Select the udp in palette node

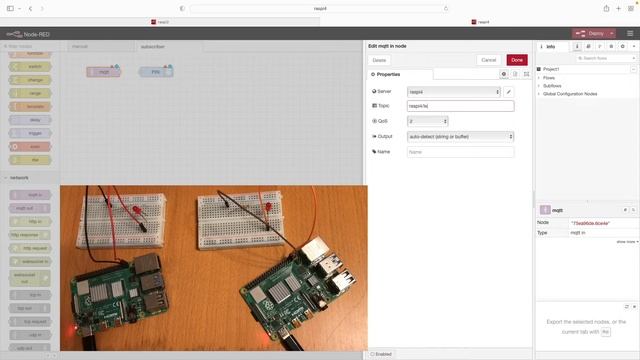31,335
